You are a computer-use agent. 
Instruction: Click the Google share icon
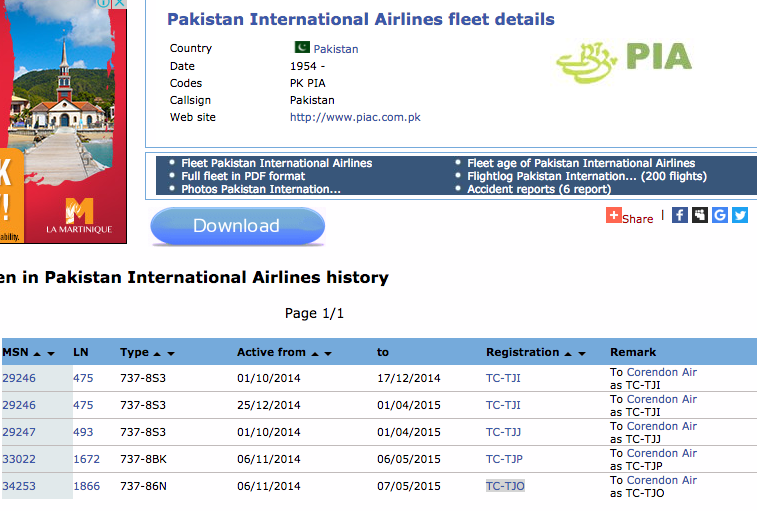coord(719,215)
